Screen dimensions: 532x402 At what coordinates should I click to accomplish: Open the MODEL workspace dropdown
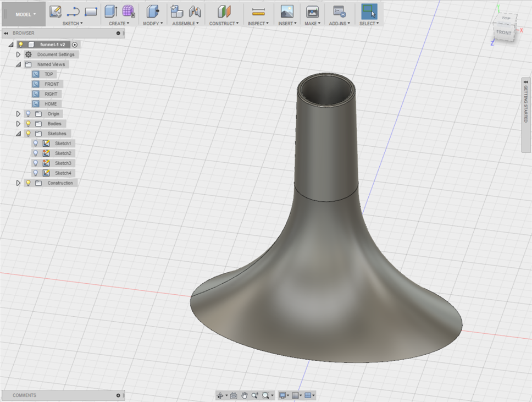(25, 14)
